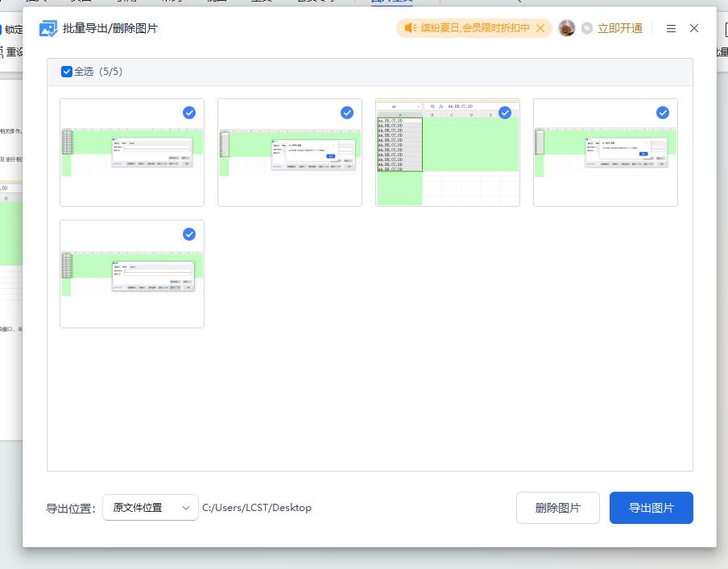The height and width of the screenshot is (569, 728).
Task: Deselect the first screenshot's blue checkmark
Action: [189, 113]
